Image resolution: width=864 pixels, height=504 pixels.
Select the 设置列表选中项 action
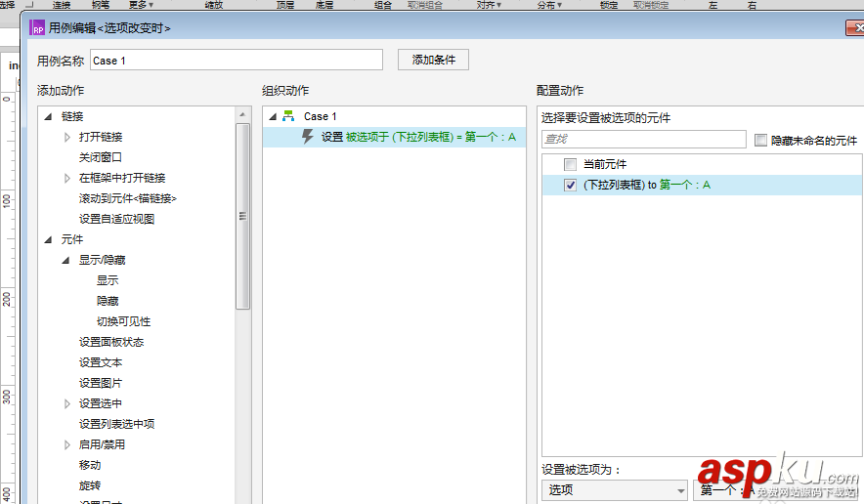click(117, 424)
